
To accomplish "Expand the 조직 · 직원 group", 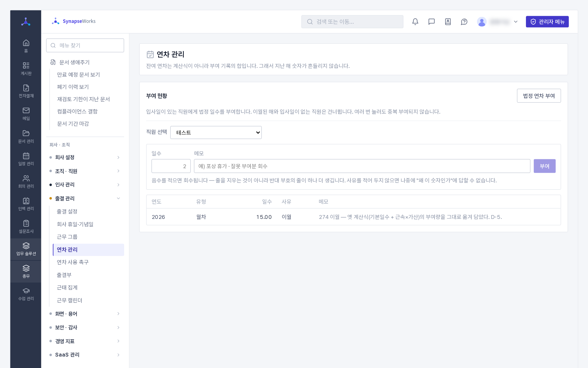I will pyautogui.click(x=85, y=171).
